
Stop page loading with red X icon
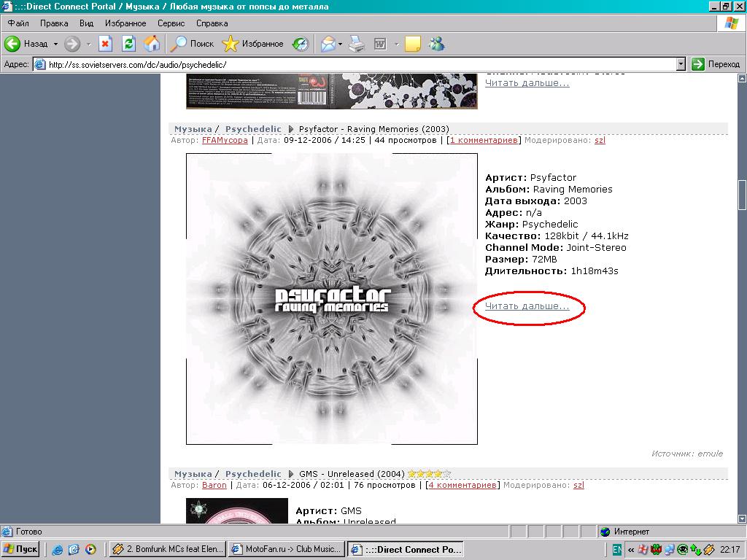click(x=105, y=44)
